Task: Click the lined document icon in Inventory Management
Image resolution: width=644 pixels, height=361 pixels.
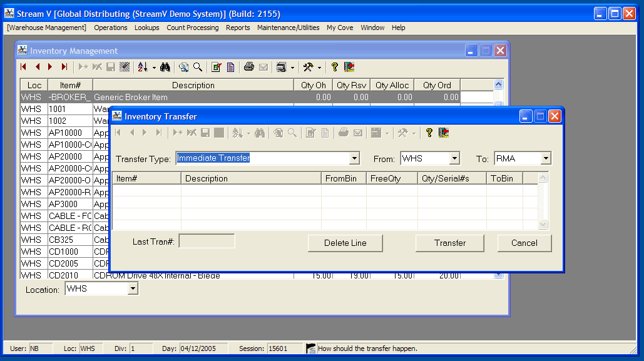Action: 231,67
